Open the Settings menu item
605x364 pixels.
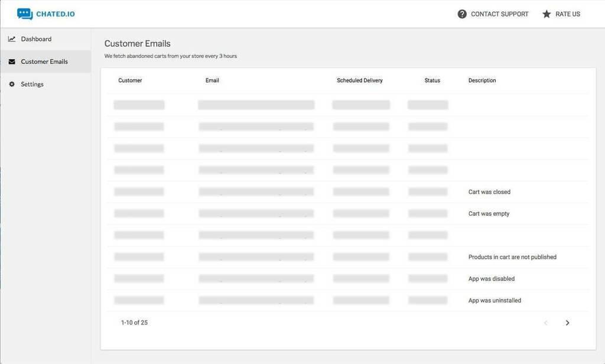click(45, 84)
